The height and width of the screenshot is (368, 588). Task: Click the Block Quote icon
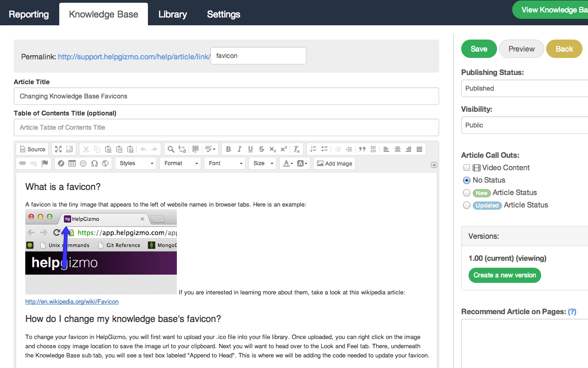(362, 149)
